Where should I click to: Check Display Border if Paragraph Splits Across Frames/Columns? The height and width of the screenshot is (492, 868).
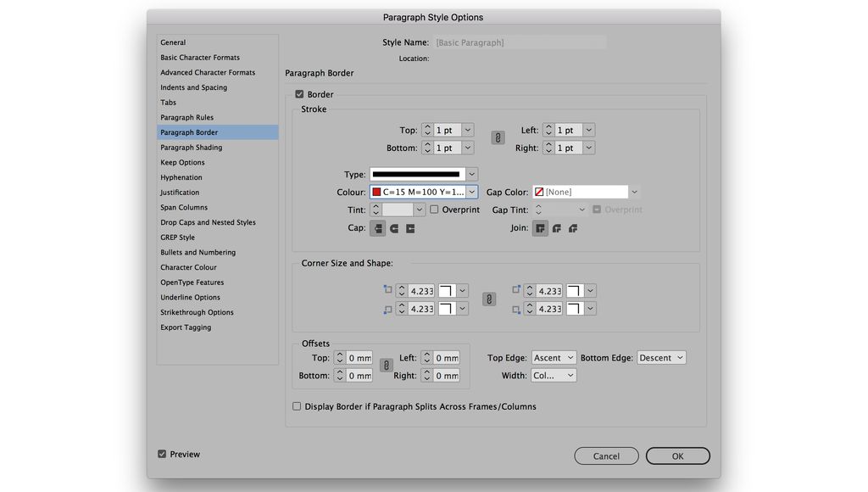click(297, 405)
